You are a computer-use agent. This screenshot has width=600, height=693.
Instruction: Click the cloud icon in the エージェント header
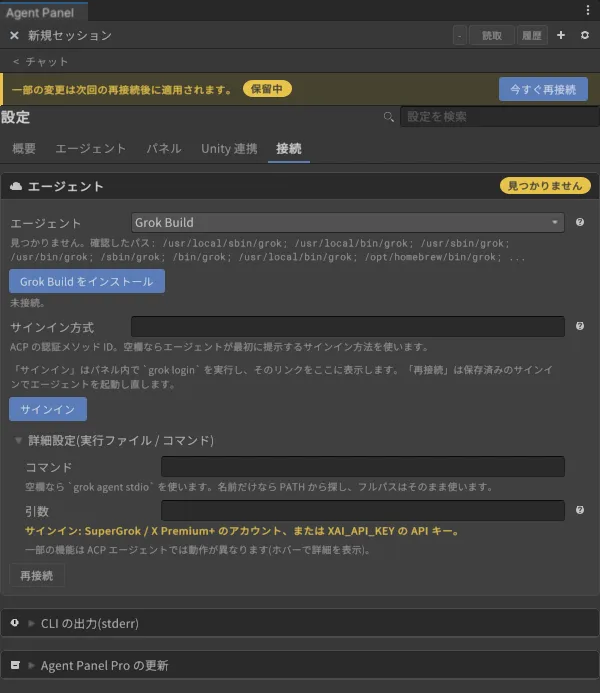[x=16, y=186]
